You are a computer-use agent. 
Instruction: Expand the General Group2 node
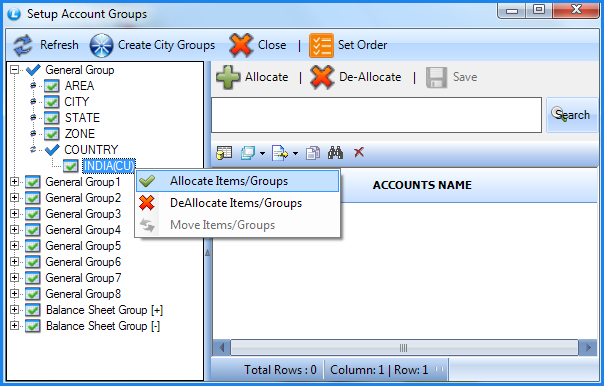(14, 198)
